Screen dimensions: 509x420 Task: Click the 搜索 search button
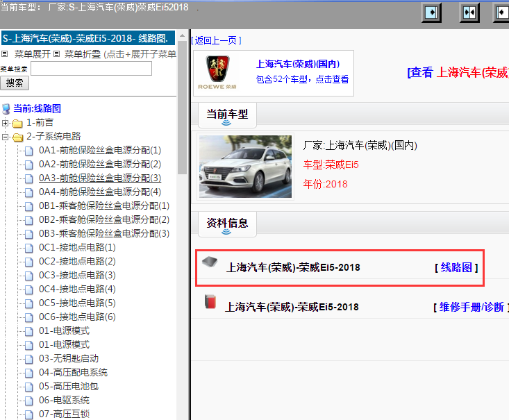(x=15, y=83)
